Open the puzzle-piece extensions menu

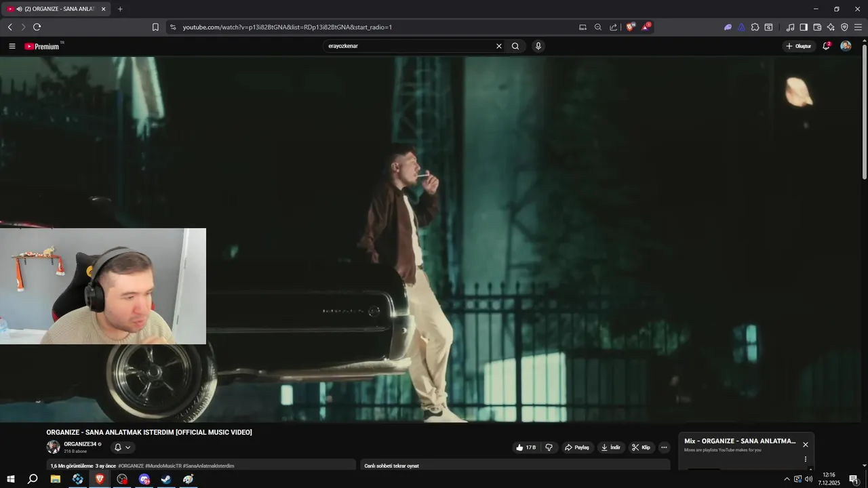(755, 27)
